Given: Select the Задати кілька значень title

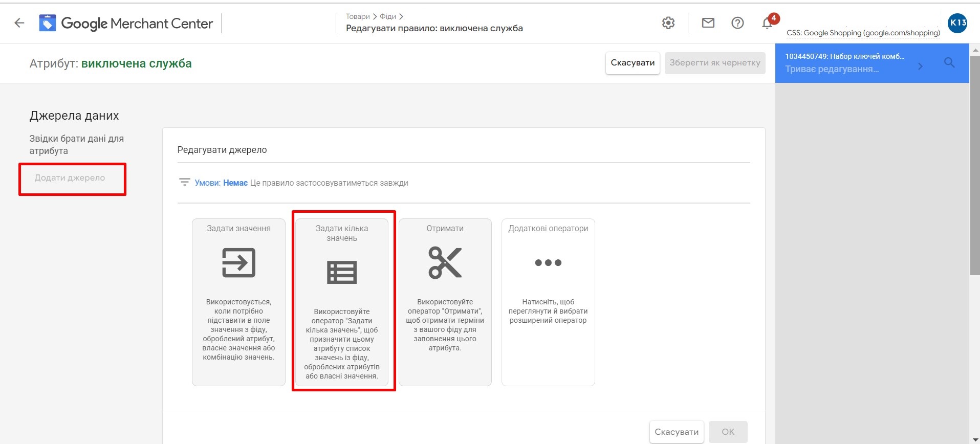Looking at the screenshot, I should click(x=342, y=233).
